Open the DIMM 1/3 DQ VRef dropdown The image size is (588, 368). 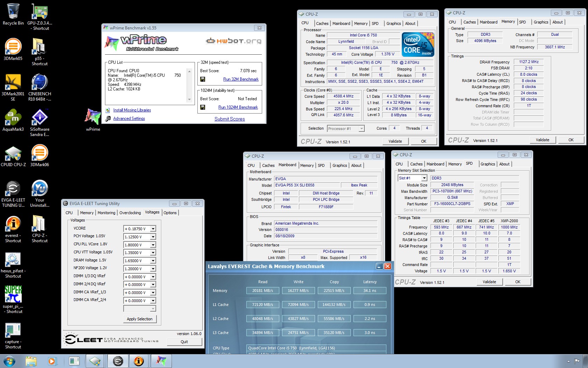click(153, 277)
